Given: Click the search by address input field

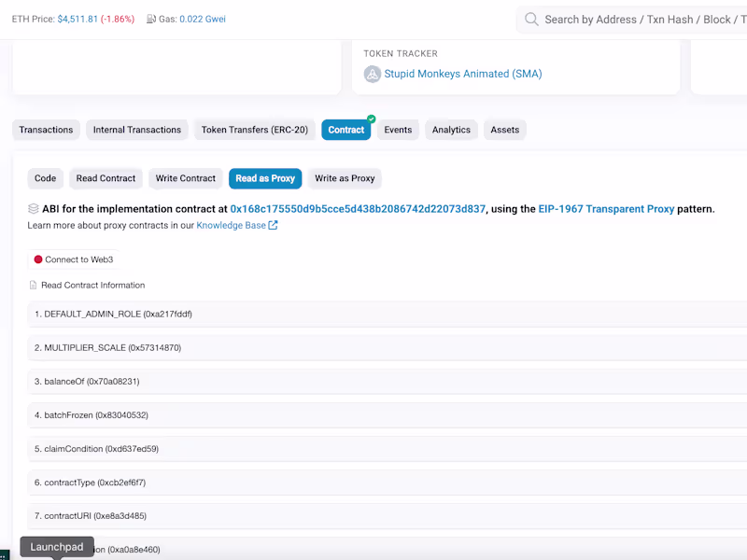Looking at the screenshot, I should coord(635,19).
